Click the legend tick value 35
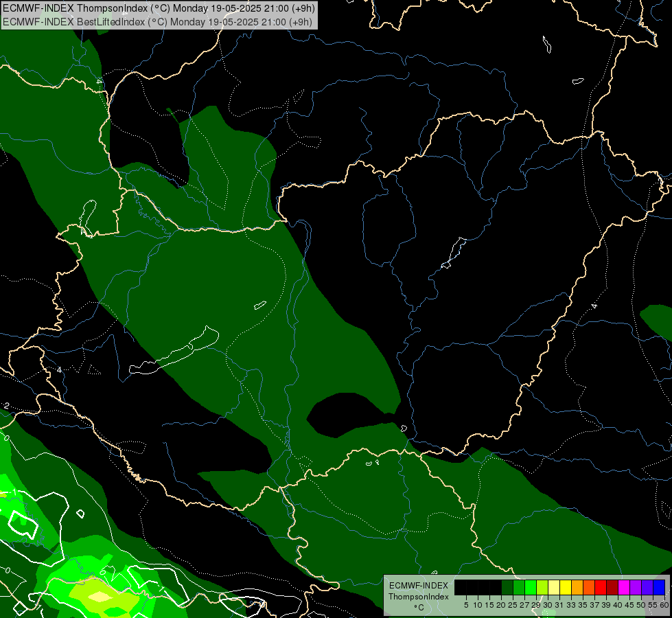672x618 pixels. pos(583,605)
